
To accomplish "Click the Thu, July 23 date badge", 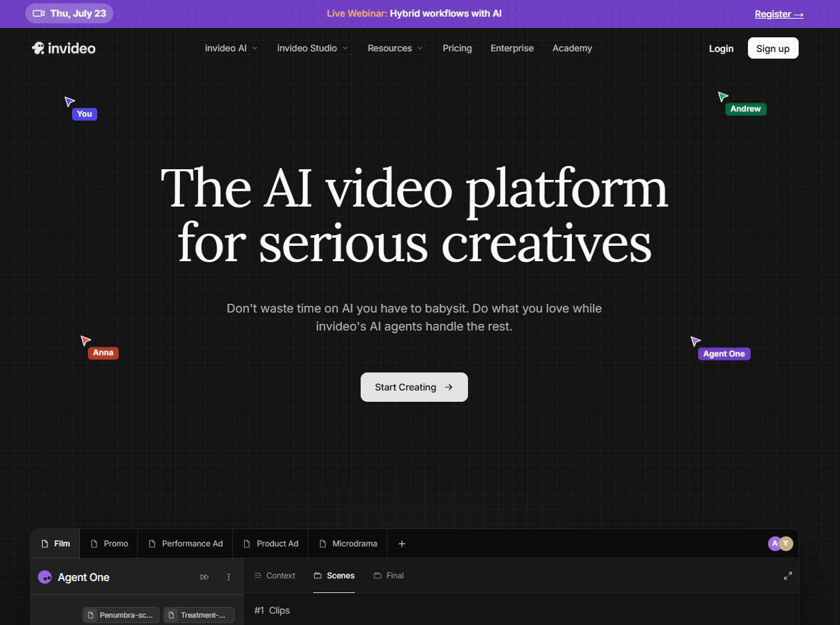I will pyautogui.click(x=69, y=13).
